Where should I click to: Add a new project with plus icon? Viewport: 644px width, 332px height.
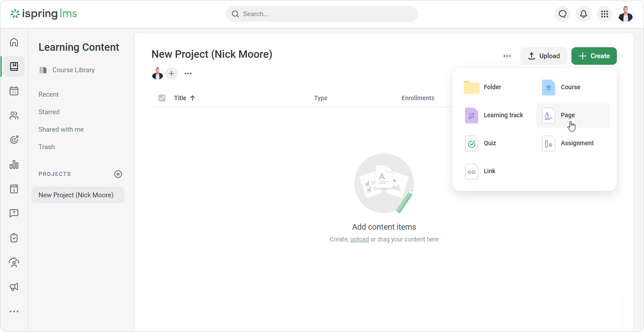[118, 174]
